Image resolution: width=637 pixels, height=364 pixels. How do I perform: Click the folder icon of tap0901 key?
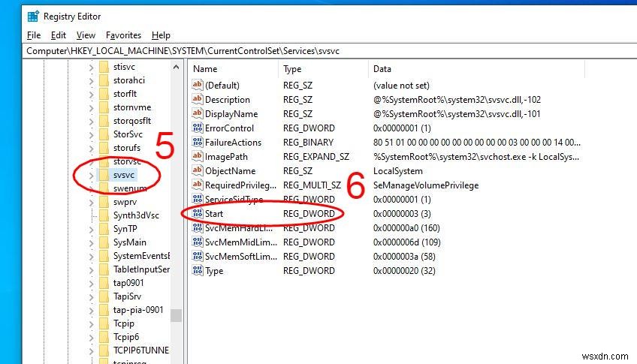(x=104, y=283)
